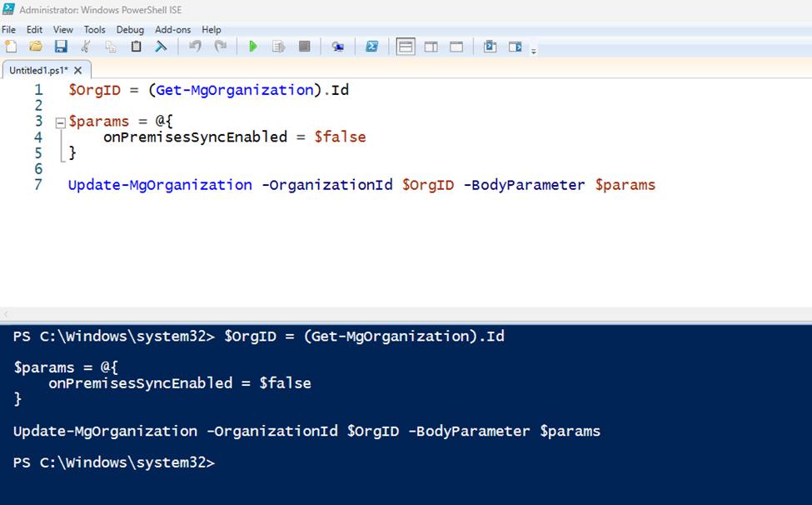
Task: Close the Untitled1.ps1 tab
Action: pyautogui.click(x=77, y=71)
